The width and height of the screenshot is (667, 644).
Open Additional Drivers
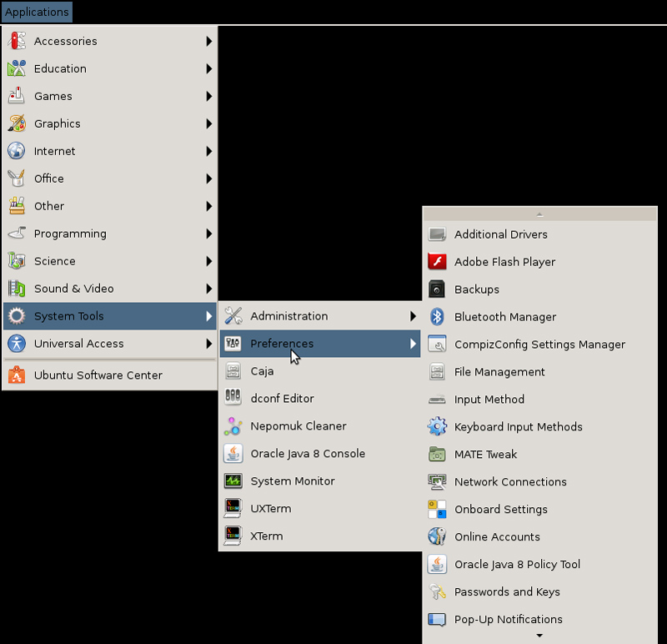(x=539, y=234)
